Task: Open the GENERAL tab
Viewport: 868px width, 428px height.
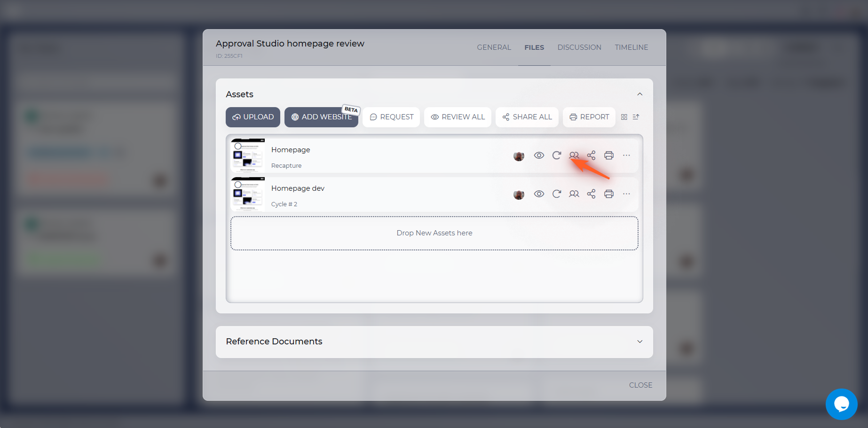Action: 494,47
